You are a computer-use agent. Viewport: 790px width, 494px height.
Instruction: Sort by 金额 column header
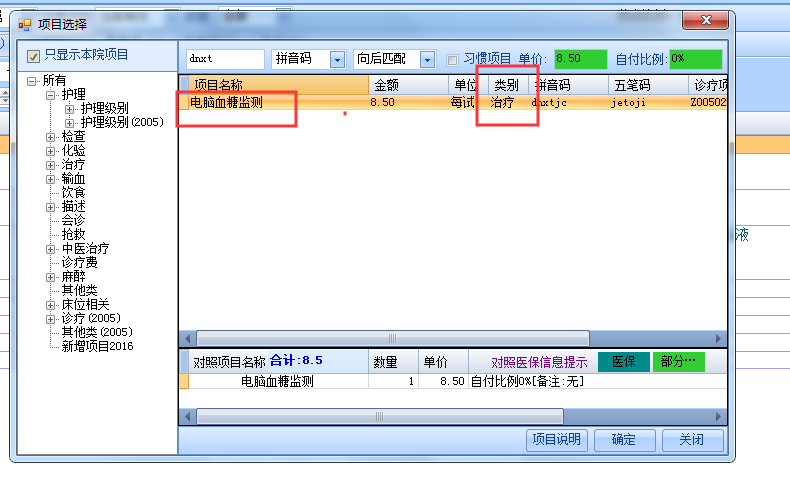(x=409, y=85)
